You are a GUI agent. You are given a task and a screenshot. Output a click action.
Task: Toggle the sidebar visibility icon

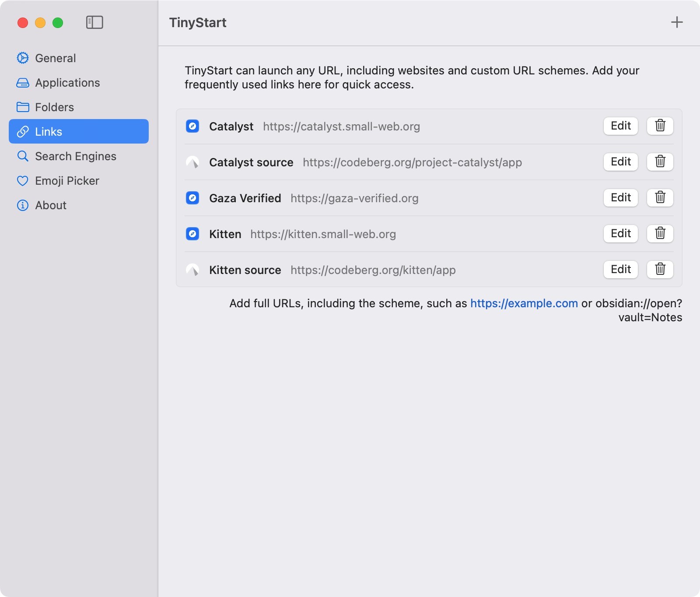tap(94, 22)
